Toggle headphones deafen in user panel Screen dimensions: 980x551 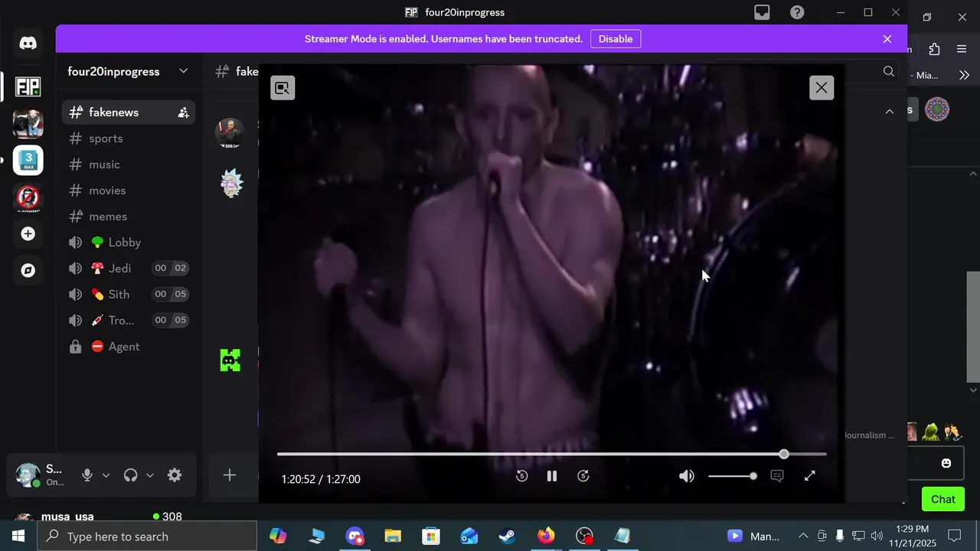[131, 475]
